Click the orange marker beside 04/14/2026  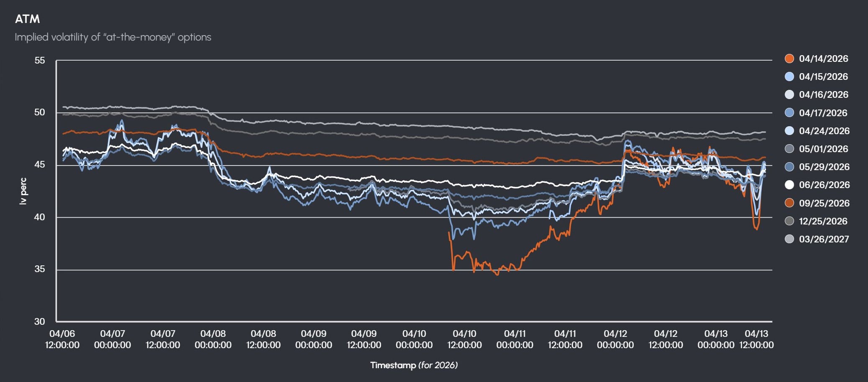click(789, 59)
